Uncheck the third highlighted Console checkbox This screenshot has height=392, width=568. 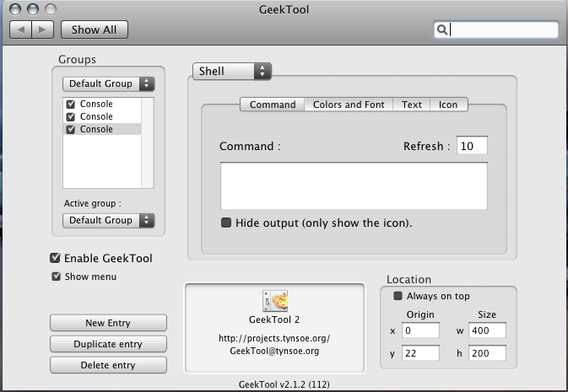point(71,129)
